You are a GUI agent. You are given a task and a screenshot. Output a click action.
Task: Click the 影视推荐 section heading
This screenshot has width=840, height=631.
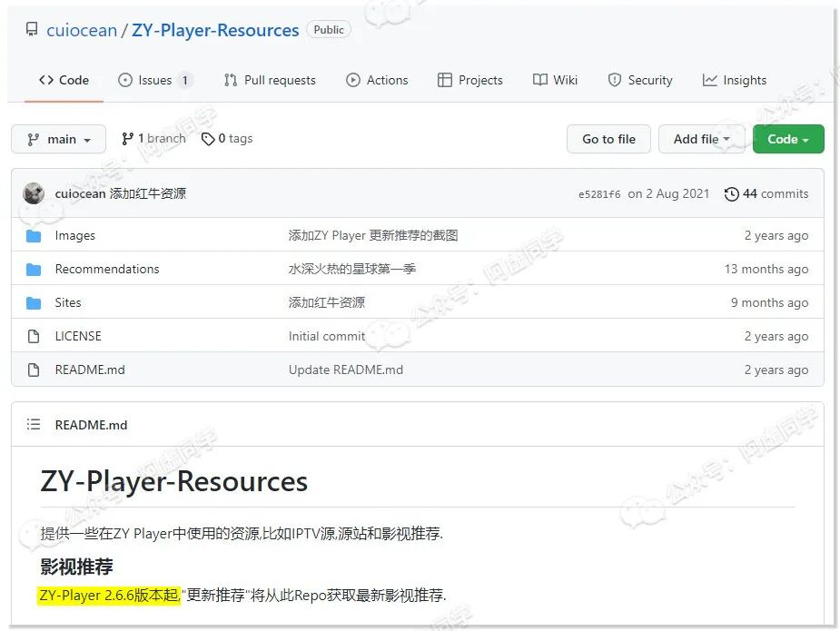(76, 567)
